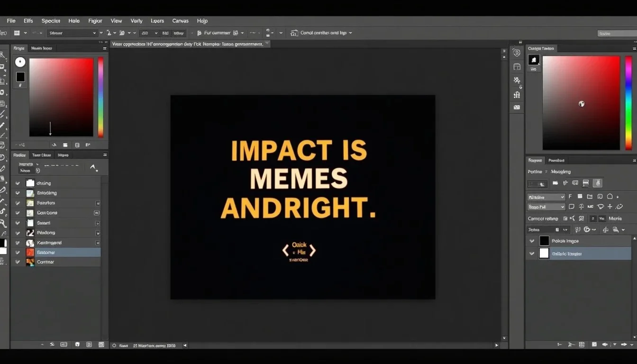This screenshot has height=364, width=637.
Task: Click the Marie label in right panel
Action: [x=615, y=218]
